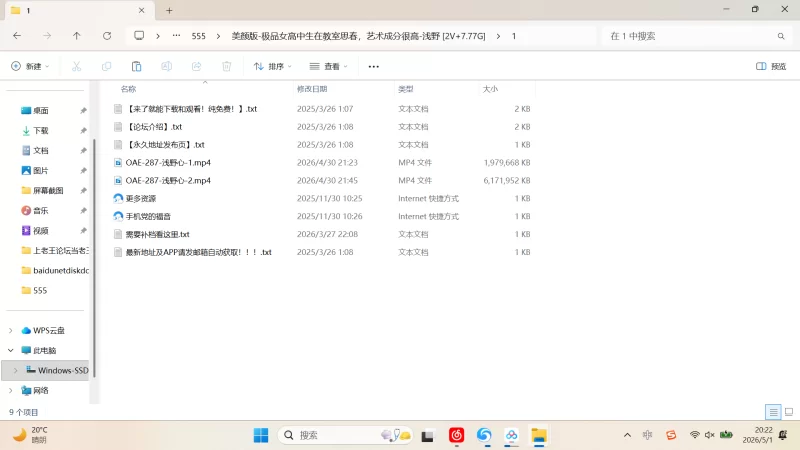The width and height of the screenshot is (800, 450).
Task: Refresh the current folder view
Action: click(107, 36)
